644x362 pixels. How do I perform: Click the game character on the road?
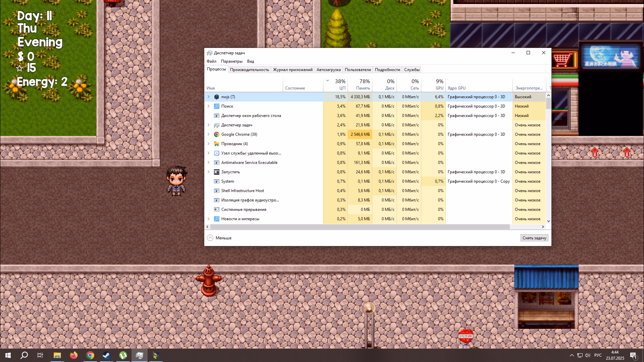[x=176, y=181]
